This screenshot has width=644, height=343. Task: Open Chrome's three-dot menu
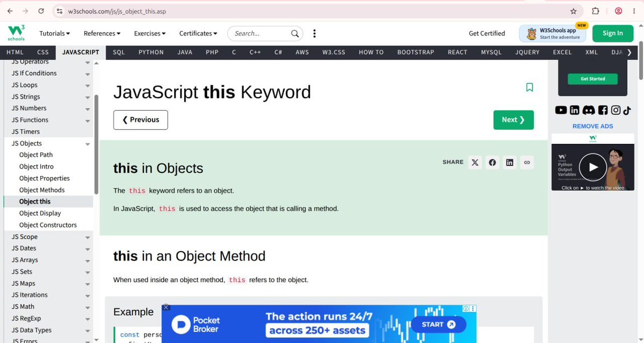point(634,11)
